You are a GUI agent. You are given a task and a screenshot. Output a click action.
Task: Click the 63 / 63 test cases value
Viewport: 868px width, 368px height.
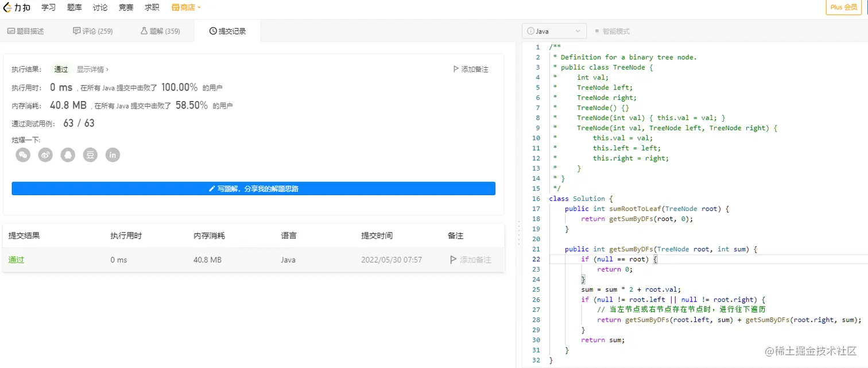79,123
